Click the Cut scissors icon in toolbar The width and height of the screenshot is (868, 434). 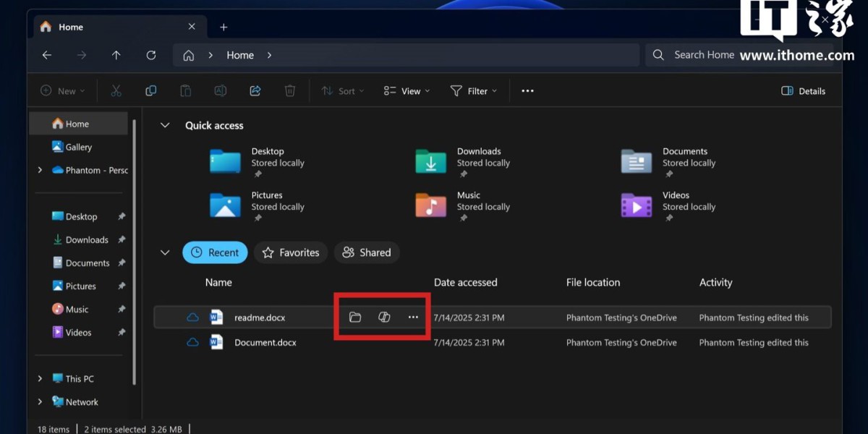tap(116, 91)
